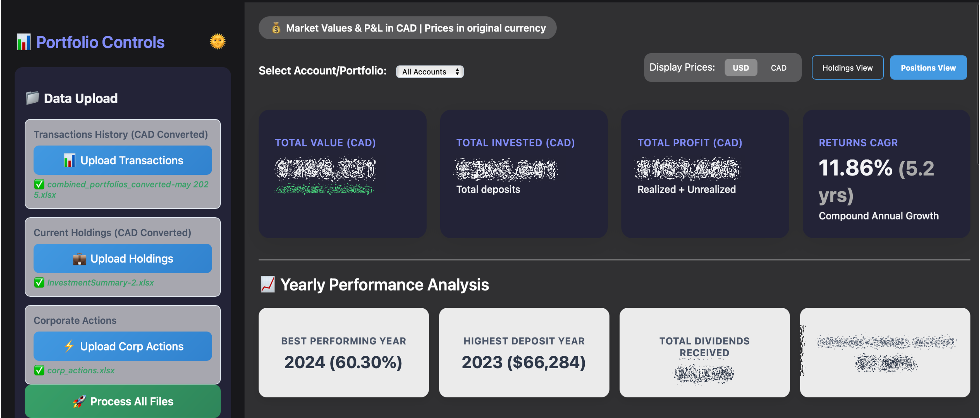Click the green checkmark beside corp_actions.xlsx

(x=39, y=370)
